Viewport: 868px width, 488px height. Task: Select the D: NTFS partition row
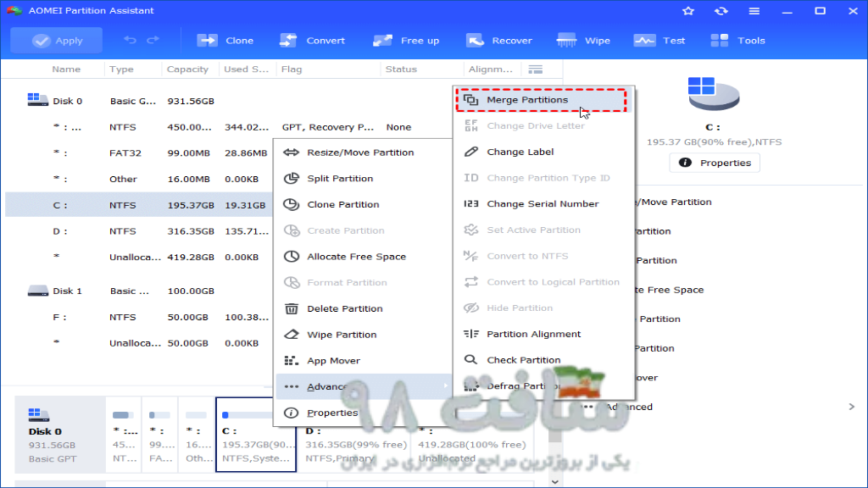[138, 230]
